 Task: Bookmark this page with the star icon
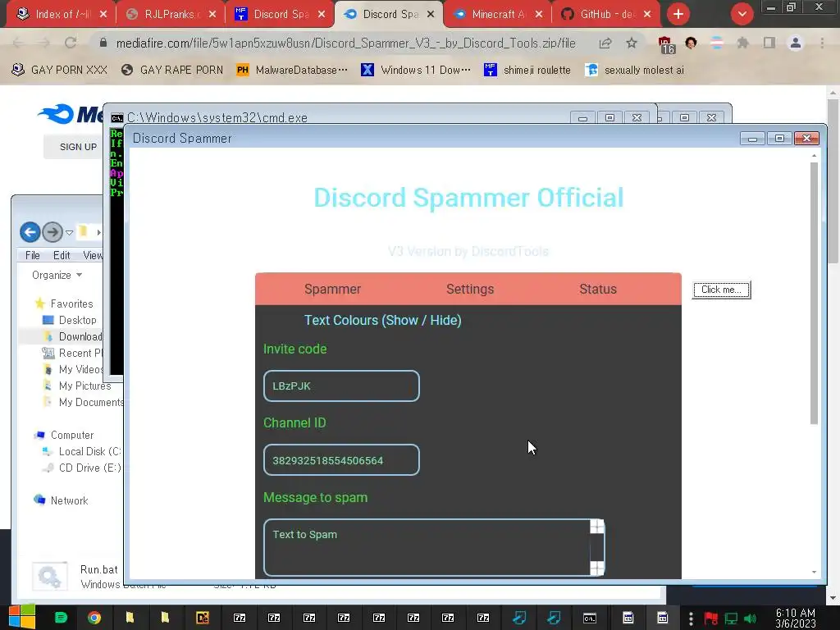pos(632,43)
